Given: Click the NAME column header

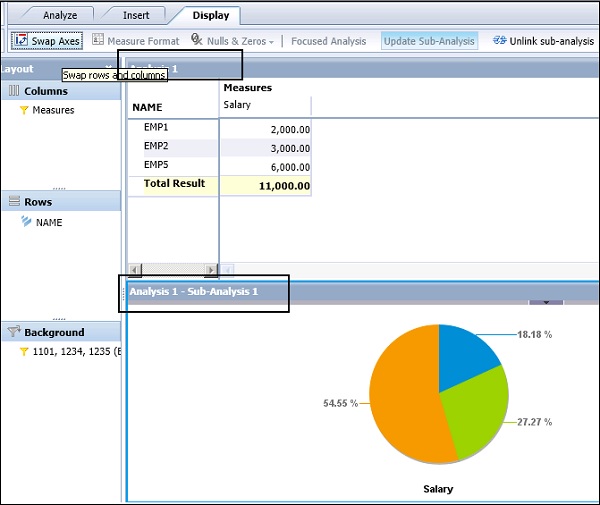Looking at the screenshot, I should pos(147,108).
